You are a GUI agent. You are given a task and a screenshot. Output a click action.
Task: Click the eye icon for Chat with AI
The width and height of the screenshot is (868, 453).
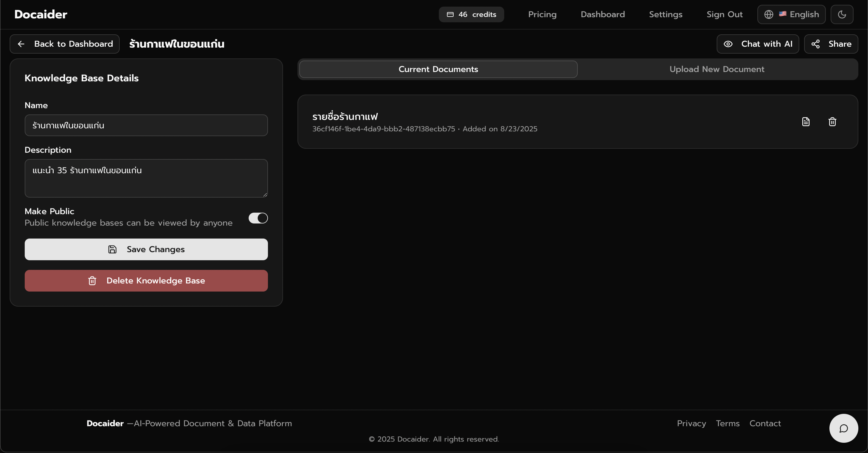click(728, 44)
